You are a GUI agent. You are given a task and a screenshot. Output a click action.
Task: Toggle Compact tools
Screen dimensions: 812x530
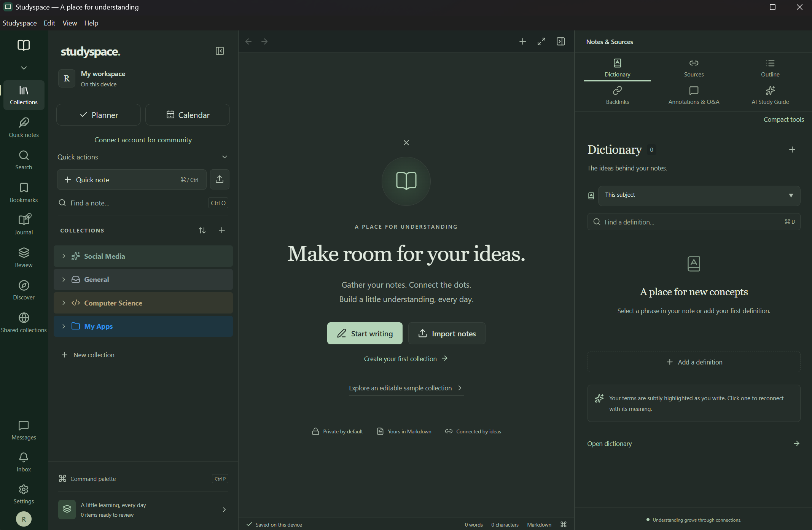[783, 119]
